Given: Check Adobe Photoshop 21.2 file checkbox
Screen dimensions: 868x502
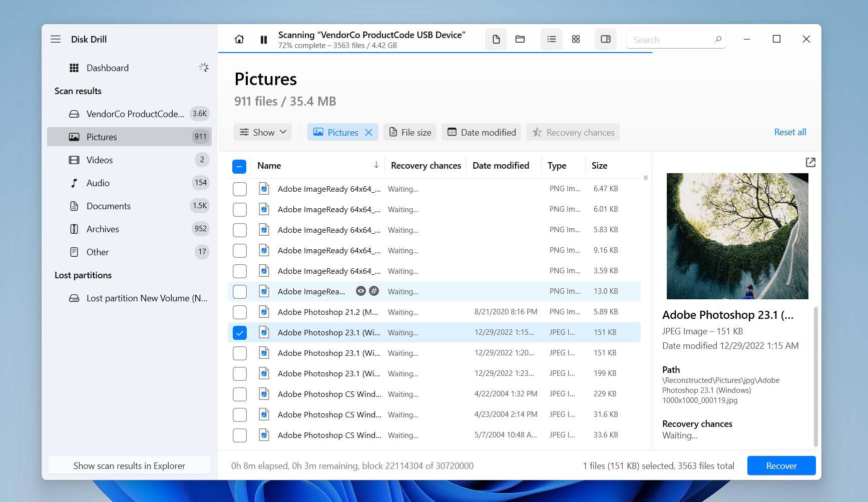Looking at the screenshot, I should pyautogui.click(x=240, y=312).
